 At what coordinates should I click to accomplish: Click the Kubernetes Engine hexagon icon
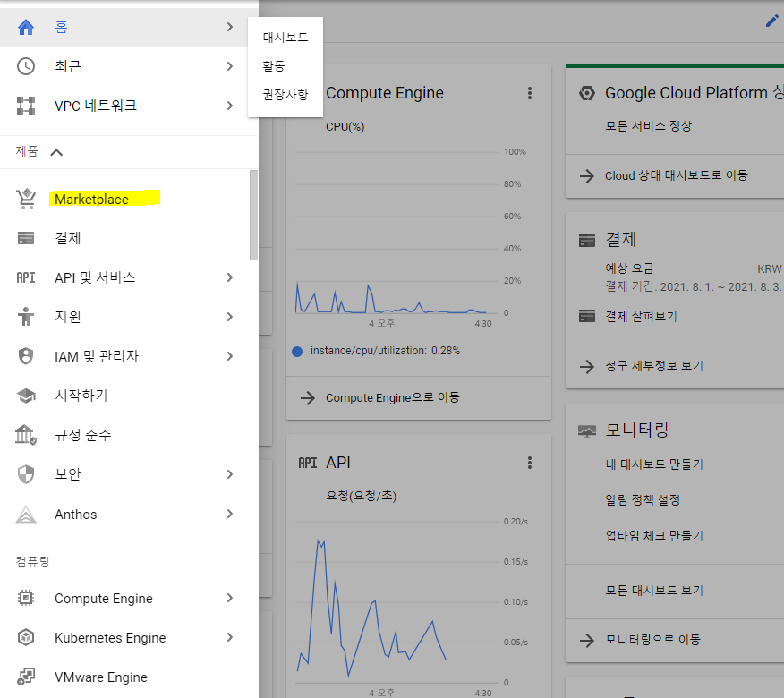coord(26,637)
